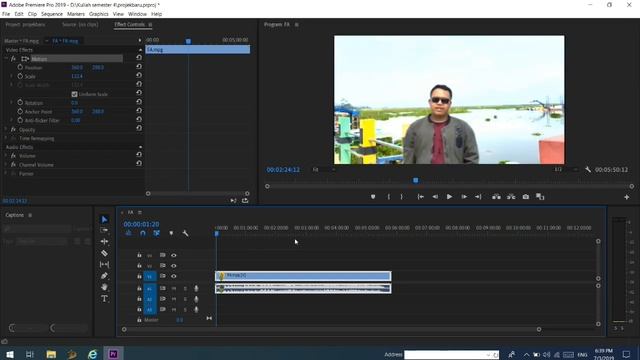This screenshot has width=640, height=360.
Task: Reset the Scale parameter
Action: (139, 76)
